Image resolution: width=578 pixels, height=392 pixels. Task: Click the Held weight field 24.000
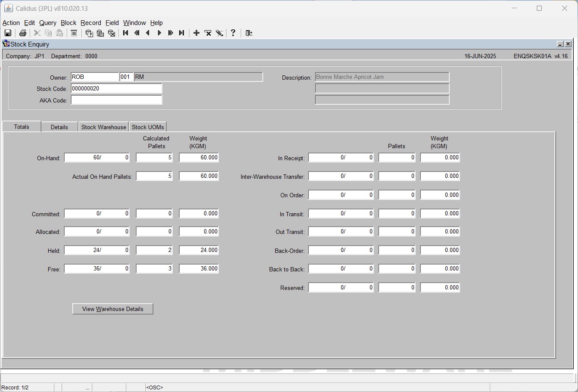[199, 250]
